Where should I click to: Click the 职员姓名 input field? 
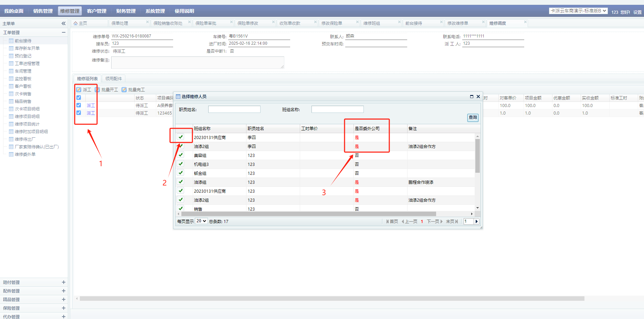click(x=234, y=109)
